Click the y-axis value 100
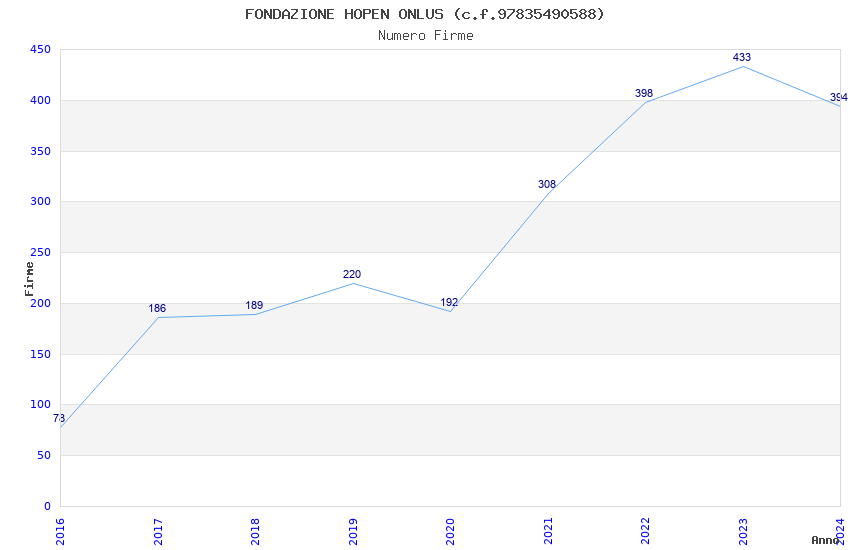The height and width of the screenshot is (550, 850). tap(41, 405)
